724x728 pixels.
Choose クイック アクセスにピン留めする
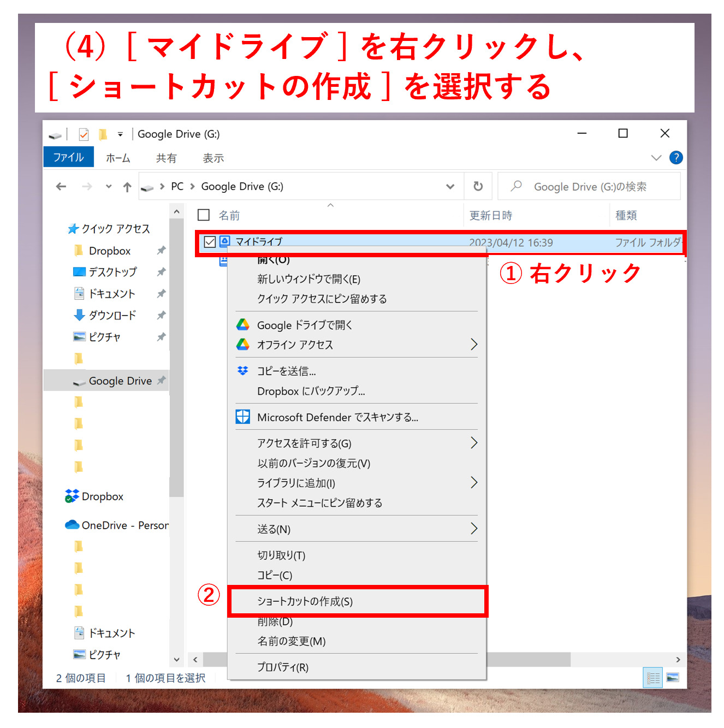(356, 299)
